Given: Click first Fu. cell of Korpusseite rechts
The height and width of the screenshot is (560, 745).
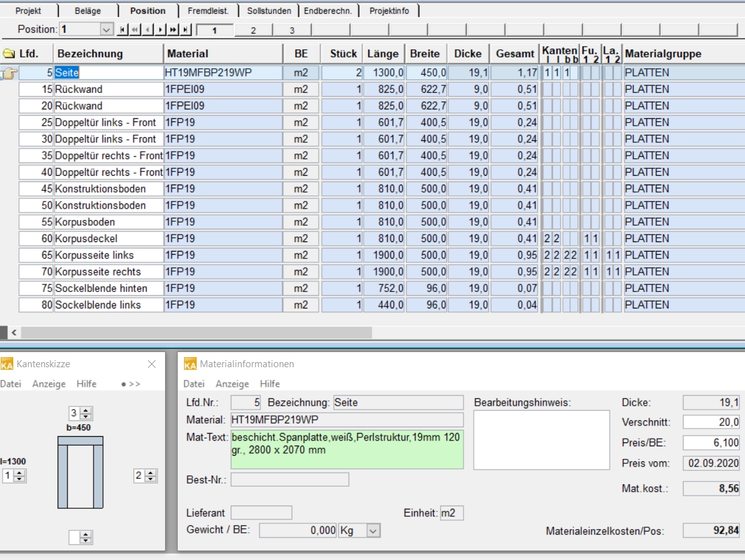Looking at the screenshot, I should click(586, 272).
